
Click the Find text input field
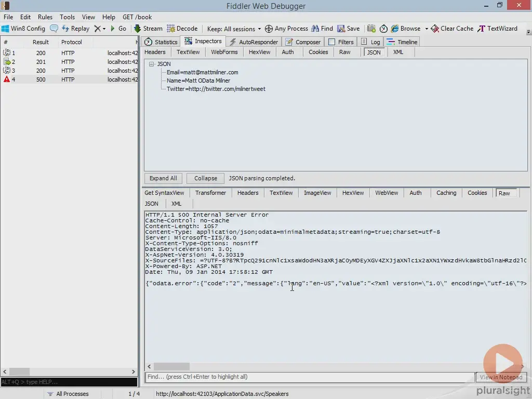pyautogui.click(x=310, y=377)
